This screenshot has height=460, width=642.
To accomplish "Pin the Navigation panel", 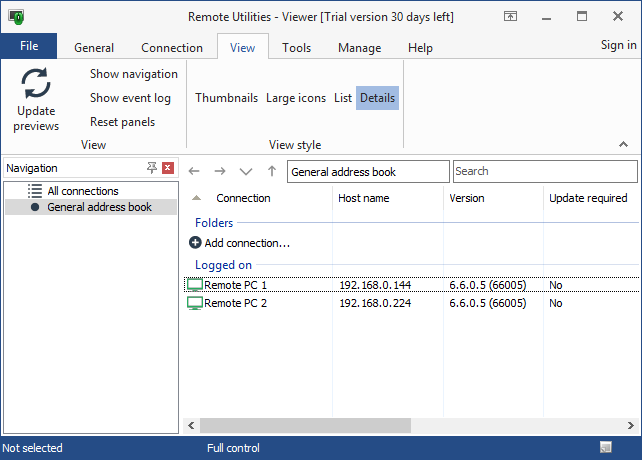I will 152,168.
